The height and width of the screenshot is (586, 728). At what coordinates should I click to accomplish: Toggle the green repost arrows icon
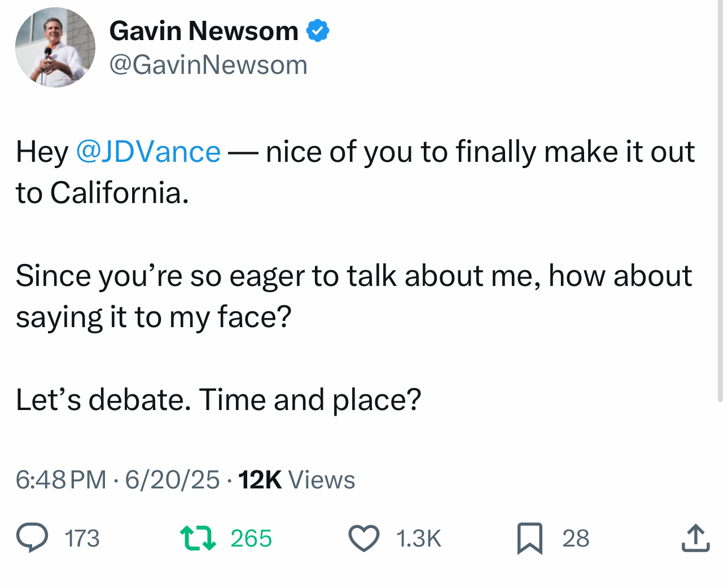click(198, 537)
